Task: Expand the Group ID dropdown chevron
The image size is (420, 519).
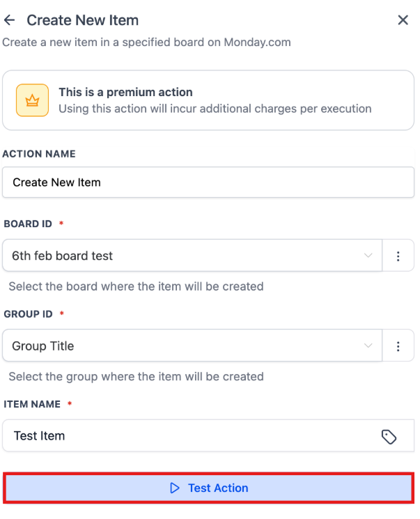Action: (x=368, y=346)
